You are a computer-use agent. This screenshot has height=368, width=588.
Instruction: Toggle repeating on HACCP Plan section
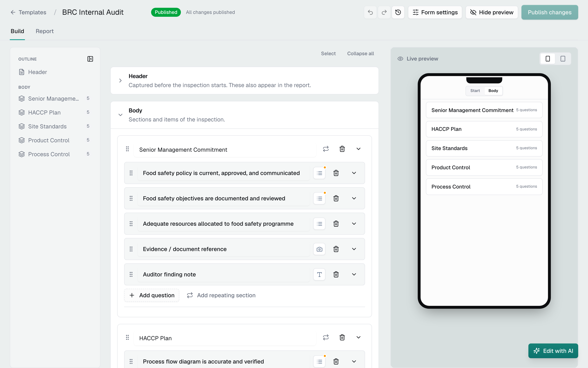point(326,337)
